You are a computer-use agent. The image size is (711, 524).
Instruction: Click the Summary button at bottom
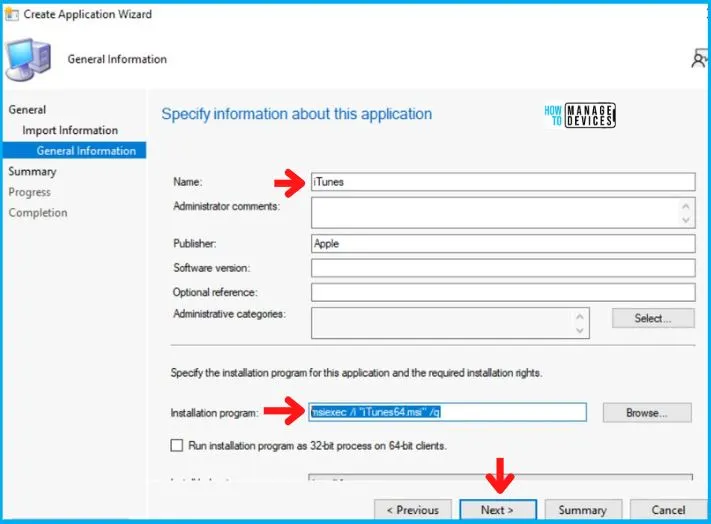583,510
